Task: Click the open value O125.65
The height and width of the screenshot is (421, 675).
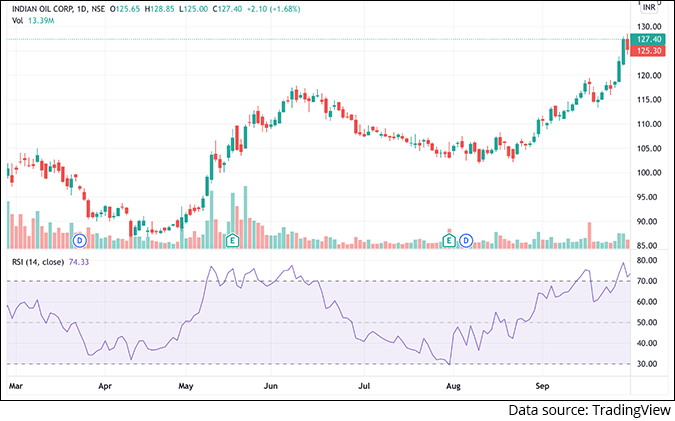Action: click(125, 9)
